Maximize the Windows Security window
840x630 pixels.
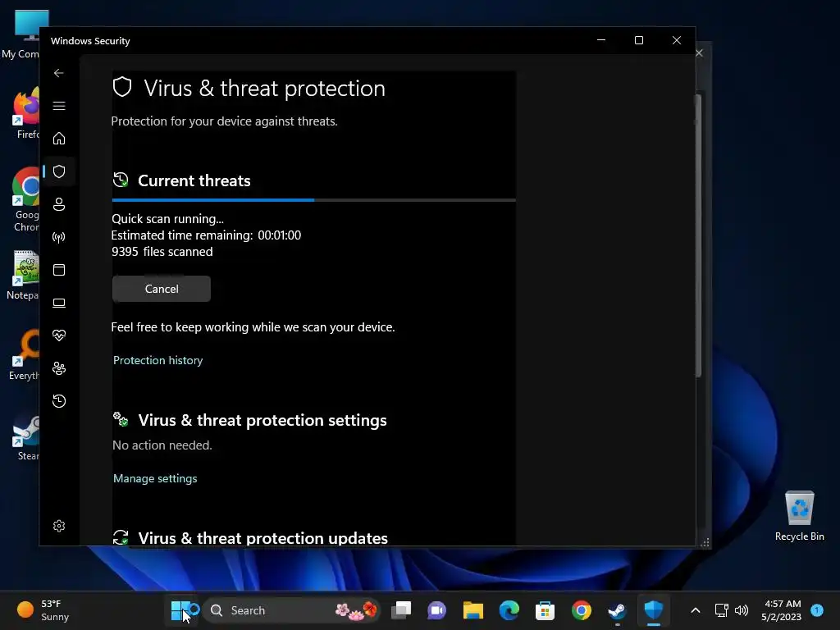pyautogui.click(x=638, y=40)
